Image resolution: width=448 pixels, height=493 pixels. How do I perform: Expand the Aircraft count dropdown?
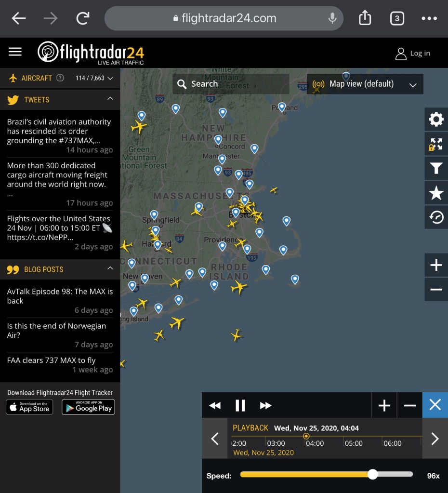pyautogui.click(x=110, y=78)
